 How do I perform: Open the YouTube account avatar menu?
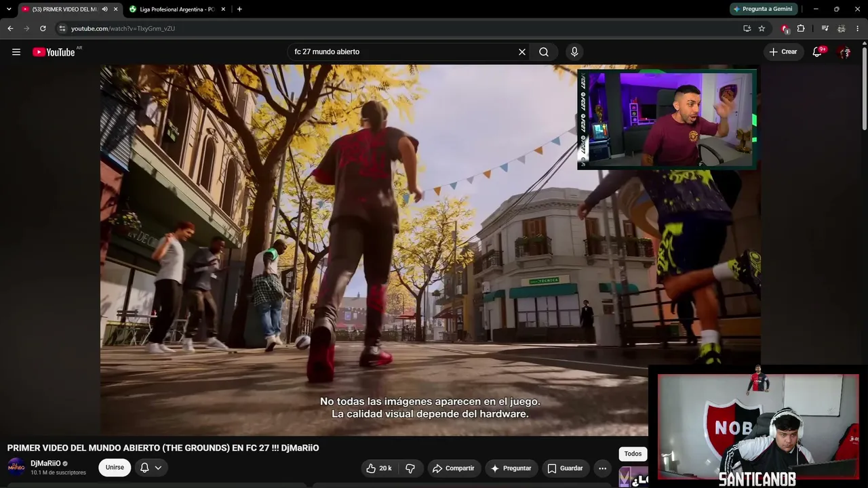tap(844, 52)
